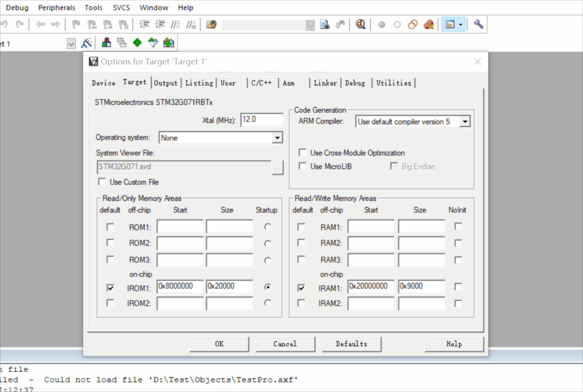Select the ROM1 Startup radio button

[267, 226]
